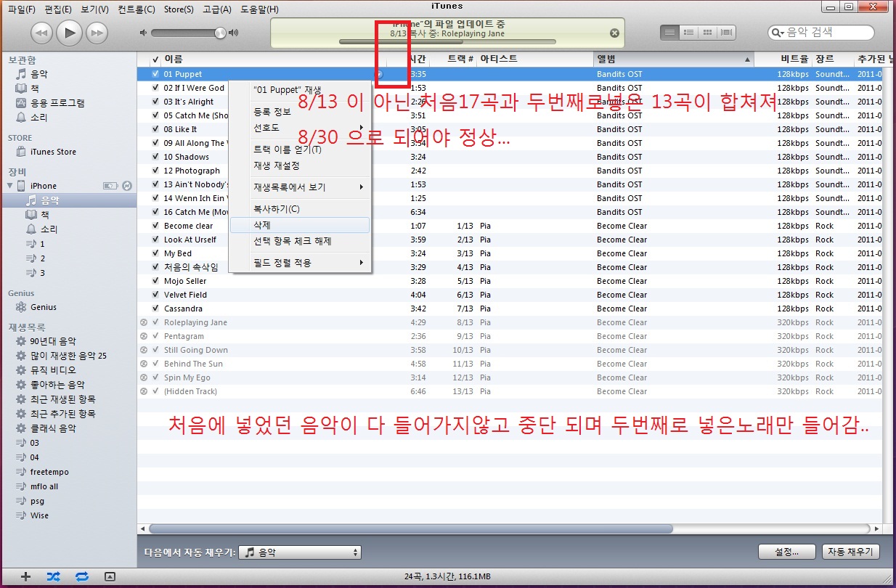Click the 자동 채우기 button
The height and width of the screenshot is (588, 896).
pos(850,552)
